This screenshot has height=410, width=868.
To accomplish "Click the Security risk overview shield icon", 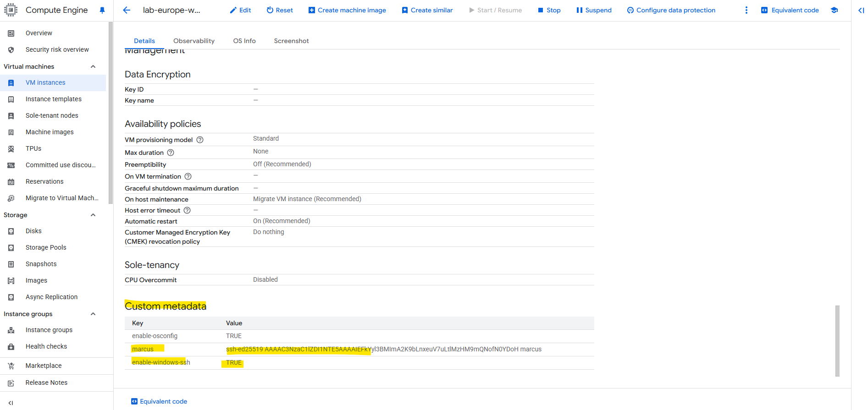I will 11,50.
